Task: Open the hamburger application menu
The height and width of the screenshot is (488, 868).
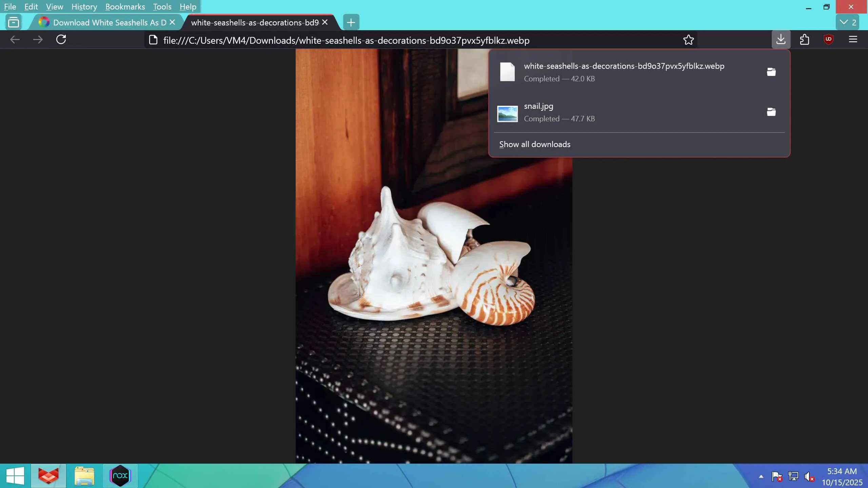Action: click(x=853, y=40)
